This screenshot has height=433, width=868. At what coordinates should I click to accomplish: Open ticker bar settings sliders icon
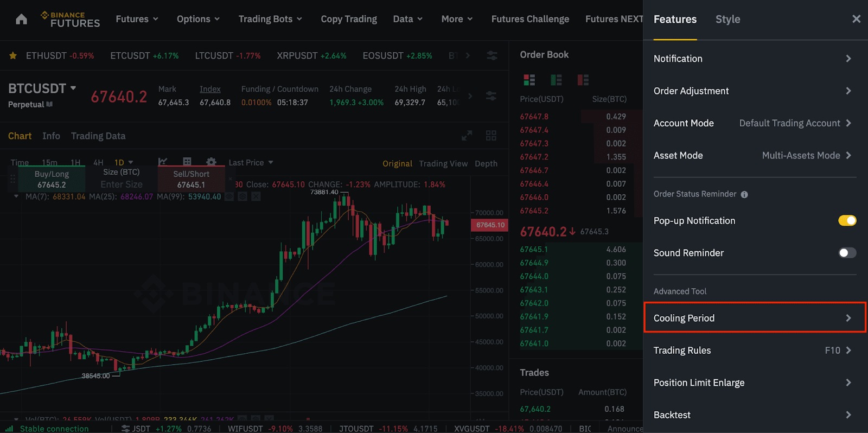(492, 55)
